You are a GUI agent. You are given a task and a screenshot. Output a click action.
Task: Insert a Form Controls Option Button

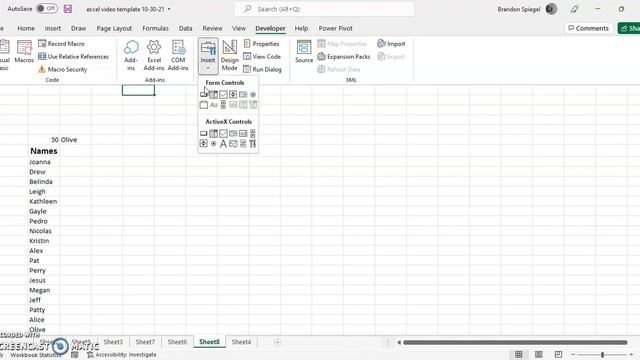(253, 95)
